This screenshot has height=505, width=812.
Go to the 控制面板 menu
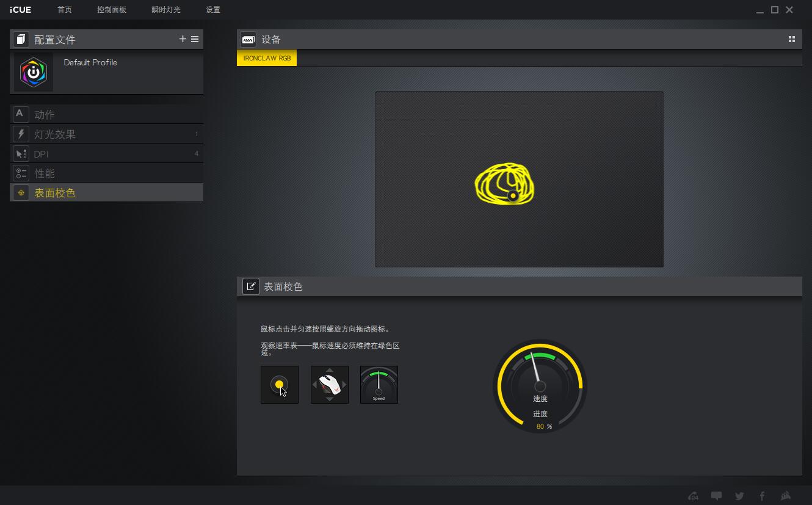112,10
